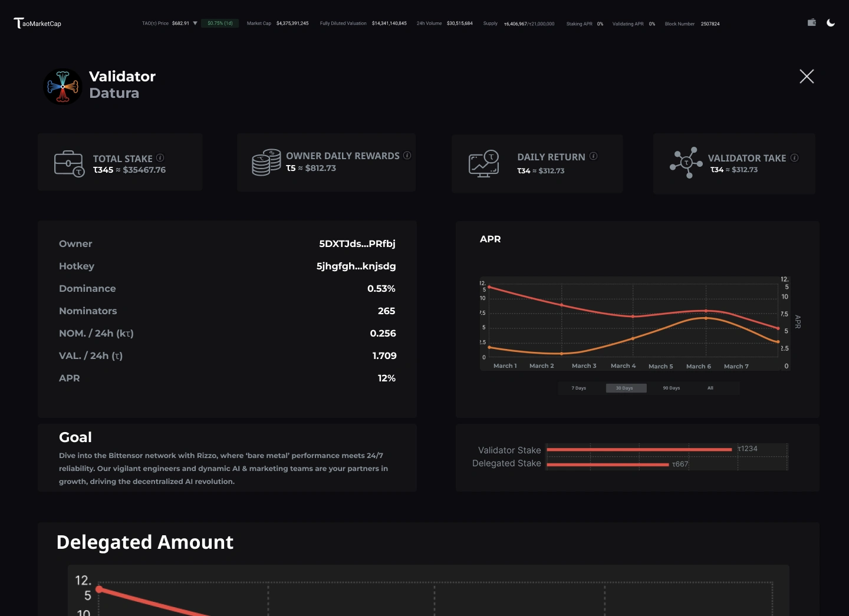Toggle dark mode moon icon

point(831,22)
